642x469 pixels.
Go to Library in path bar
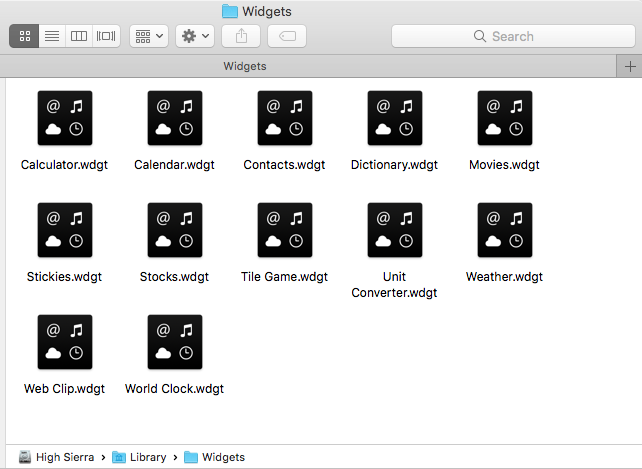pos(139,457)
